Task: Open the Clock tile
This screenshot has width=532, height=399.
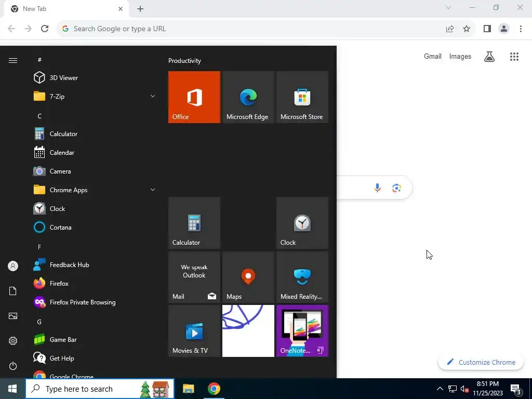Action: (302, 223)
